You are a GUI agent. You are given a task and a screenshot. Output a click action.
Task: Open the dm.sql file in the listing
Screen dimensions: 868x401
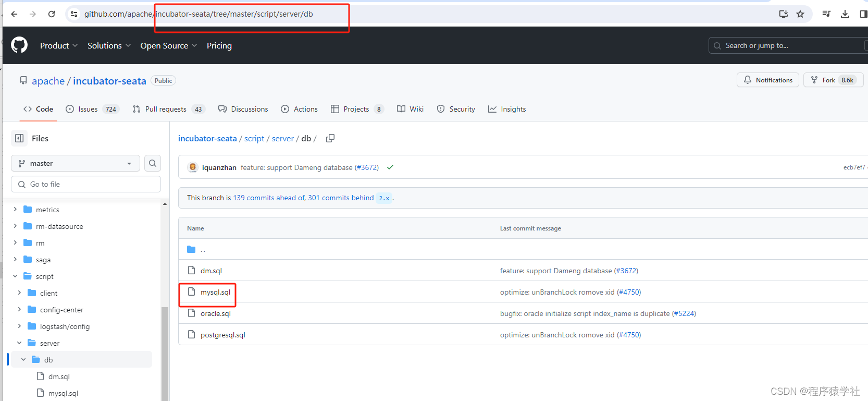[211, 271]
